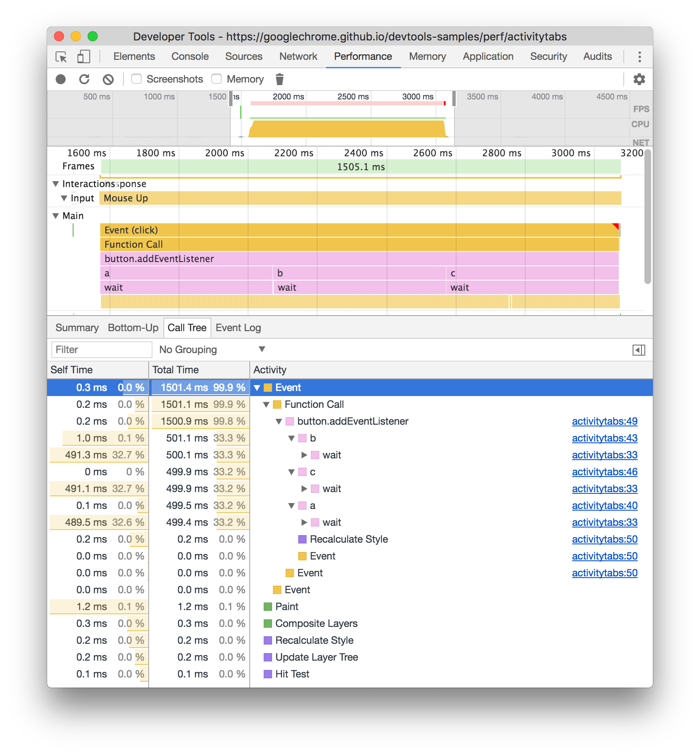Viewport: 700px width, 755px height.
Task: Delete the current recording via trash icon
Action: 279,79
